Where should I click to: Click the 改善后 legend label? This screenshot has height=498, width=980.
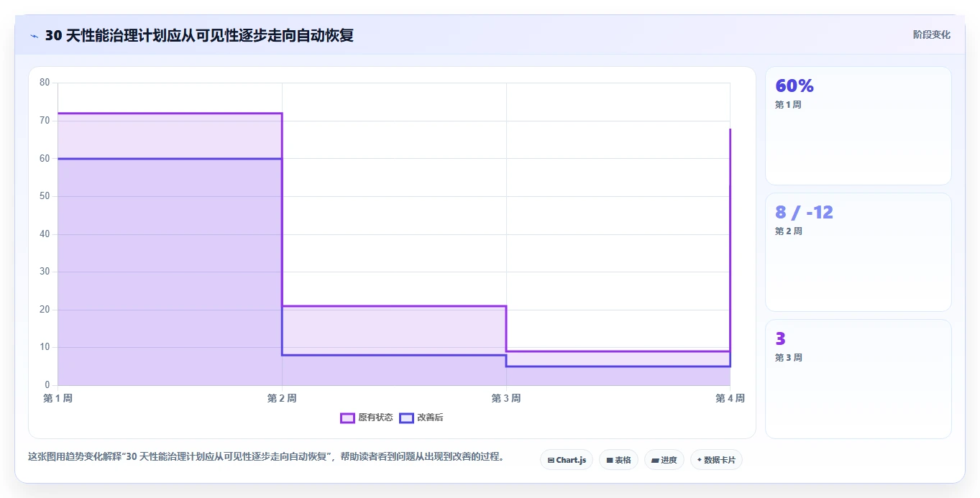click(430, 418)
